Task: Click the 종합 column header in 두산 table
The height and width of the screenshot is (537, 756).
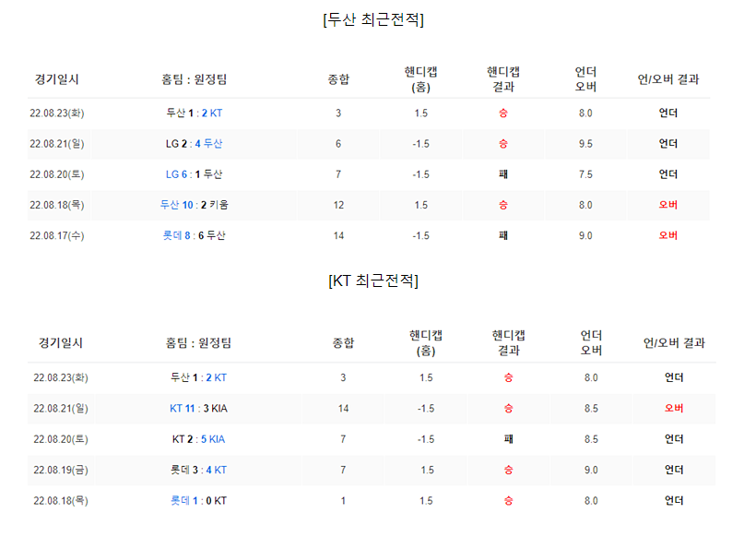Action: 338,79
